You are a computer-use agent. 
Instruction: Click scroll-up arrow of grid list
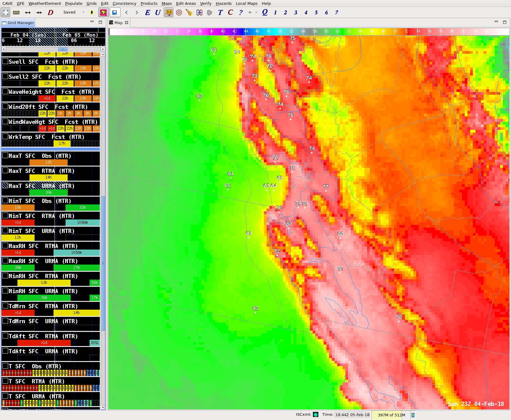pos(103,54)
